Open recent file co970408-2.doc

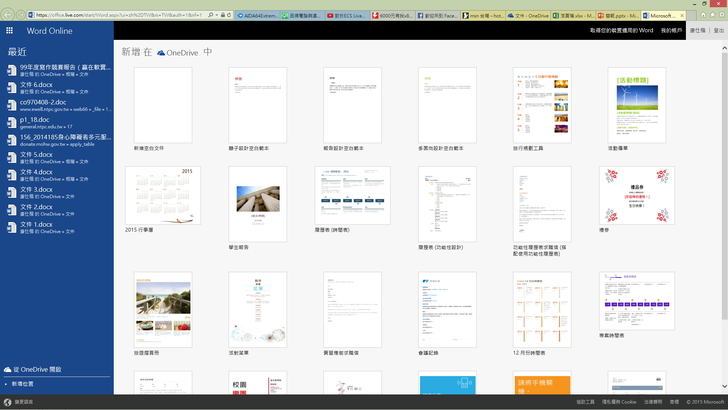[42, 101]
